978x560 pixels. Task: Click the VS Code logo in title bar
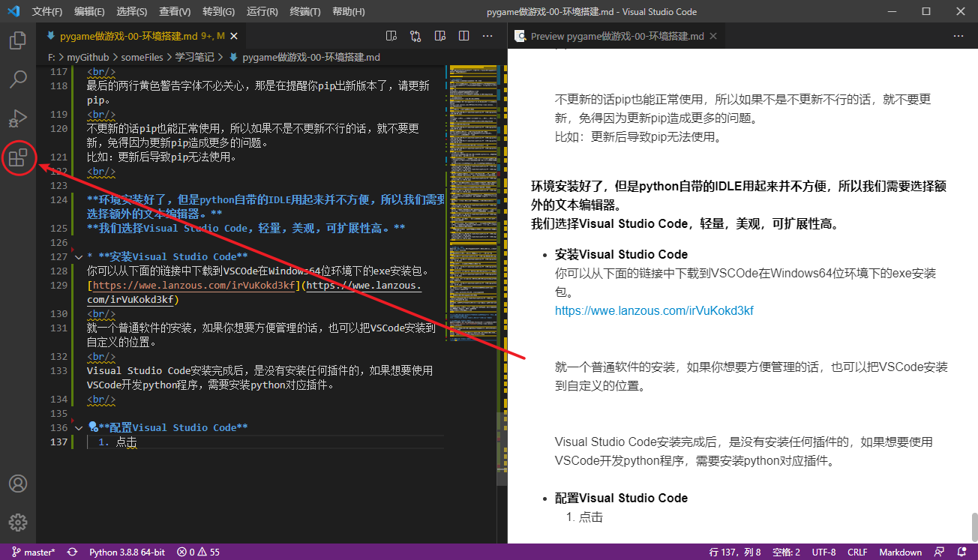tap(14, 11)
